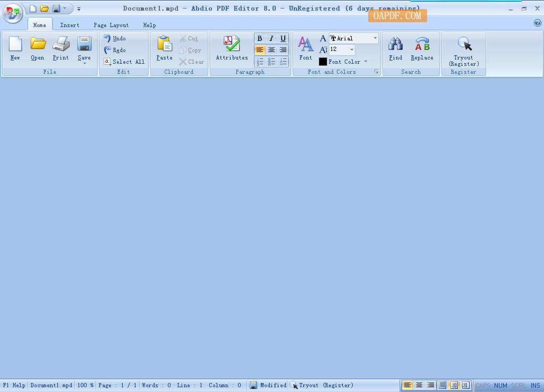Click the blue help question mark icon
The height and width of the screenshot is (392, 544).
pos(538,23)
